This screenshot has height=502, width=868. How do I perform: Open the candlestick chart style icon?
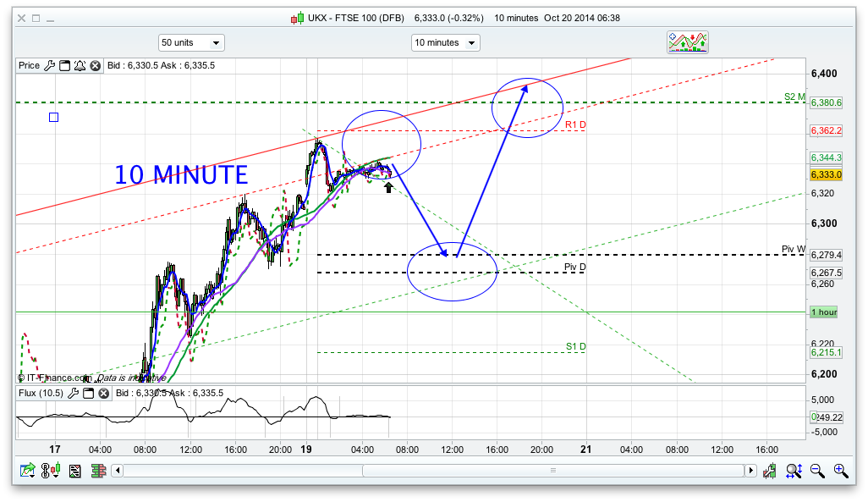pyautogui.click(x=51, y=471)
